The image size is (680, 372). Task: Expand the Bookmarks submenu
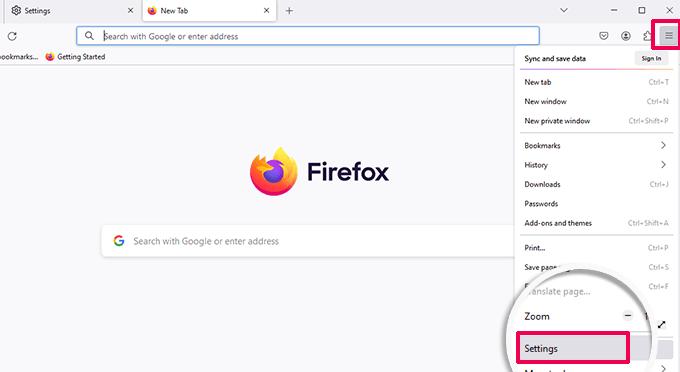(596, 146)
